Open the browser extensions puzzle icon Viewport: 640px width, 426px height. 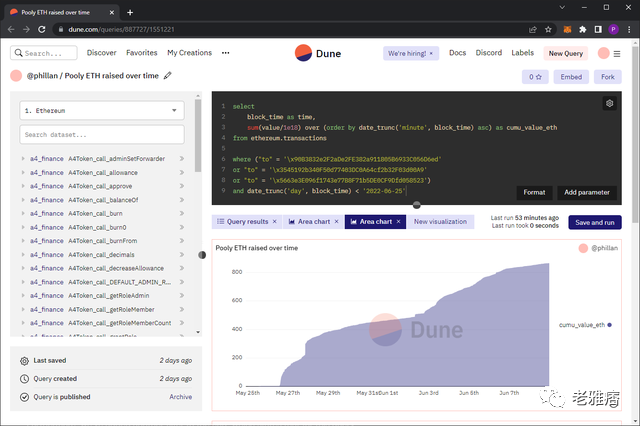click(x=583, y=29)
